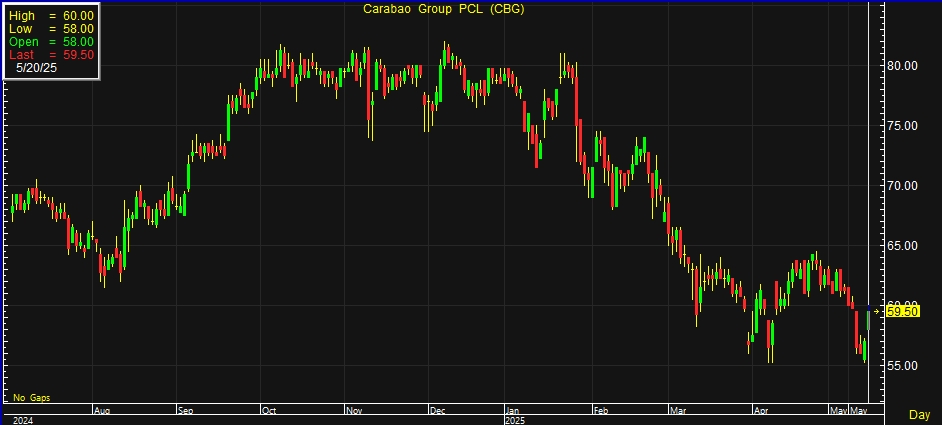
Task: Click the No Gaps indicator
Action: coord(31,398)
